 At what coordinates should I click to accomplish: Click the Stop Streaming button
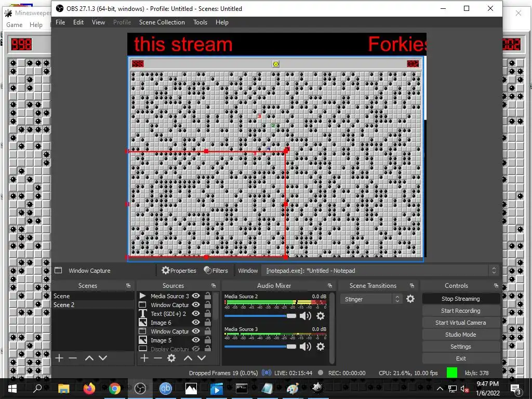click(x=461, y=299)
